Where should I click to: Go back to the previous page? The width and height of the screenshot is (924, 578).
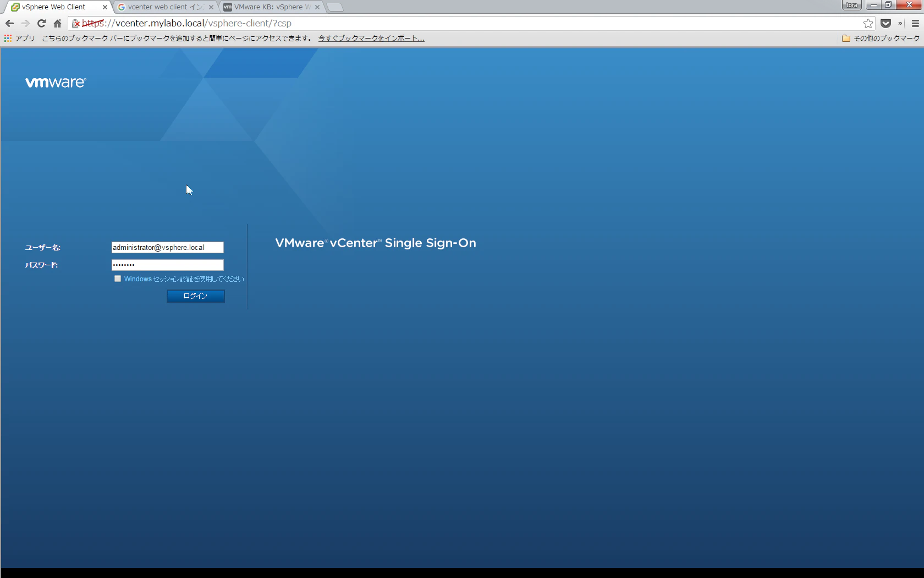coord(9,23)
